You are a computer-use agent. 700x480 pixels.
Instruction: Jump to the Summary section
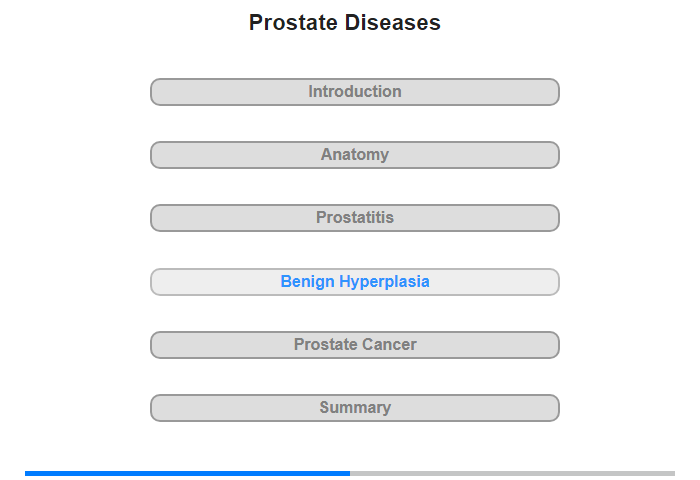tap(354, 408)
